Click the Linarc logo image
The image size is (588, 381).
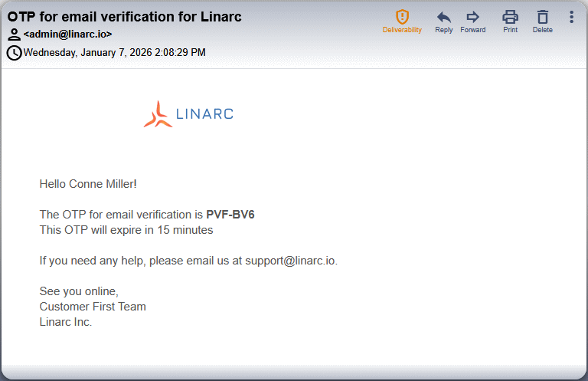point(188,114)
